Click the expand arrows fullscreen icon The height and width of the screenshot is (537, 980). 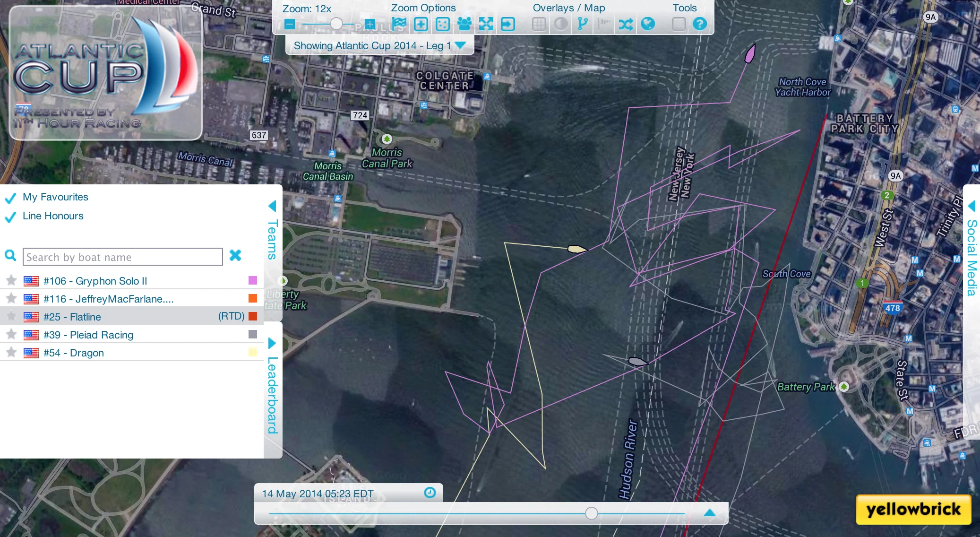(486, 24)
